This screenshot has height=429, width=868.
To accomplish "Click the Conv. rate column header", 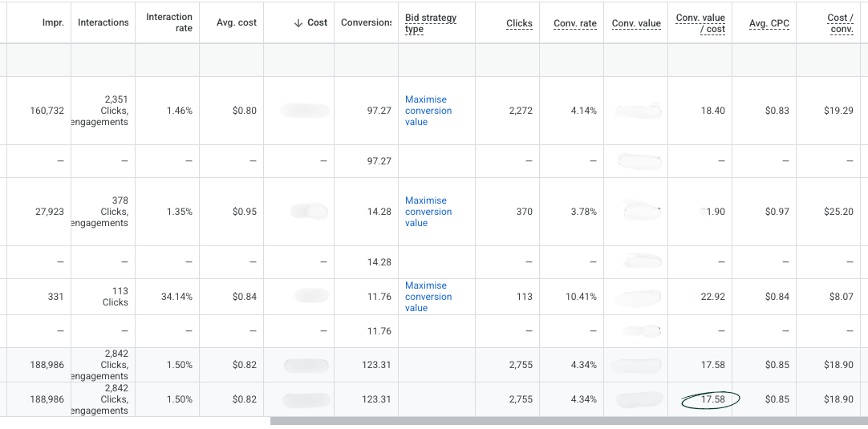I will [x=575, y=23].
